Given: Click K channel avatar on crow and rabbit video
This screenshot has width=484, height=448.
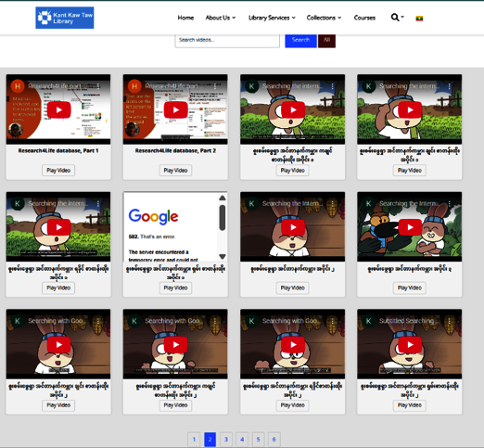Looking at the screenshot, I should [x=368, y=204].
